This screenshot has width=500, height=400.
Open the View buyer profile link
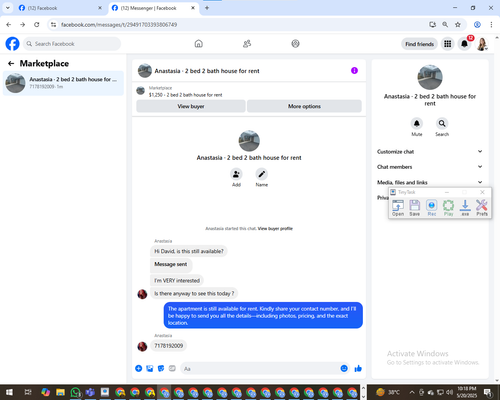point(275,229)
